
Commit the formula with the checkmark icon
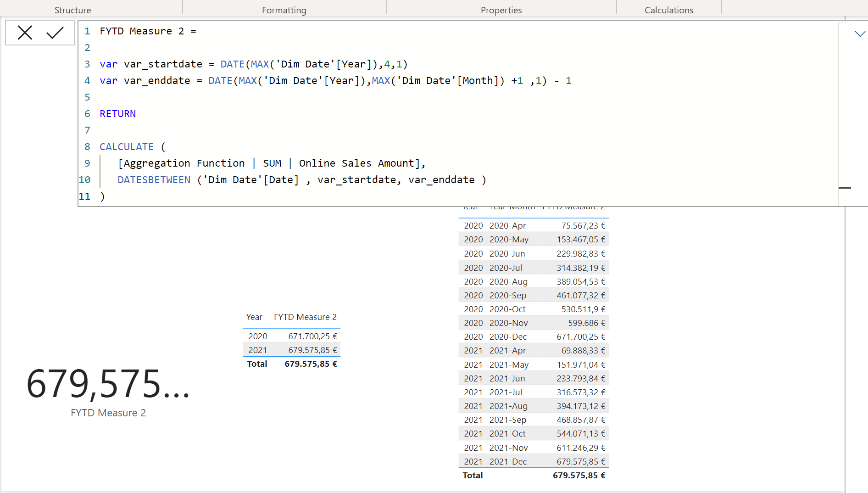(55, 33)
